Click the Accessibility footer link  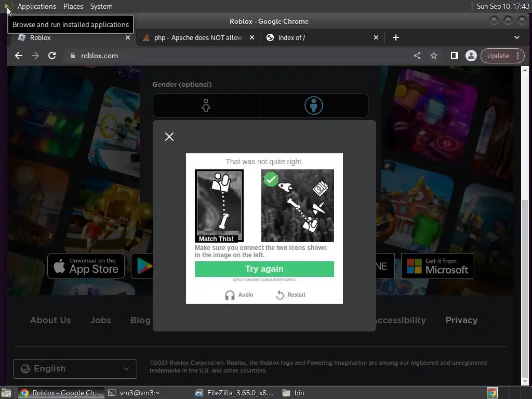click(x=401, y=320)
